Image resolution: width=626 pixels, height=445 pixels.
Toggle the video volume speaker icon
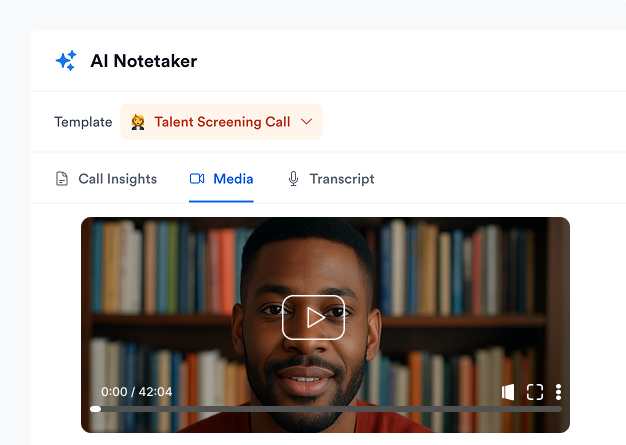[508, 392]
